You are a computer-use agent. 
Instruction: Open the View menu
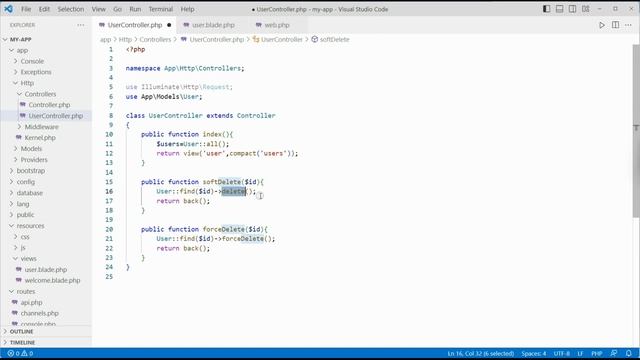98,9
